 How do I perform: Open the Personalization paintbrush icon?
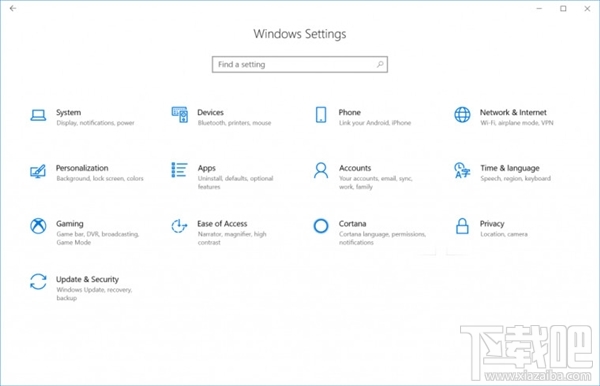[x=38, y=171]
